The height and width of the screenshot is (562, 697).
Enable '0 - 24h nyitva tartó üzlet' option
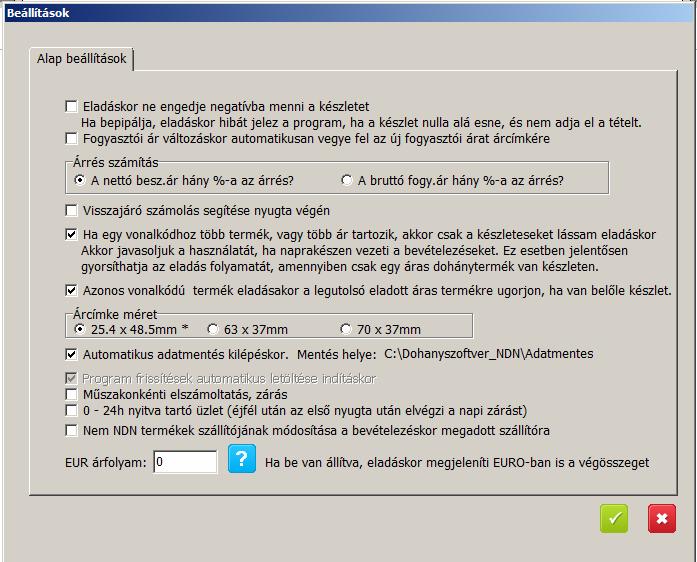pos(71,410)
